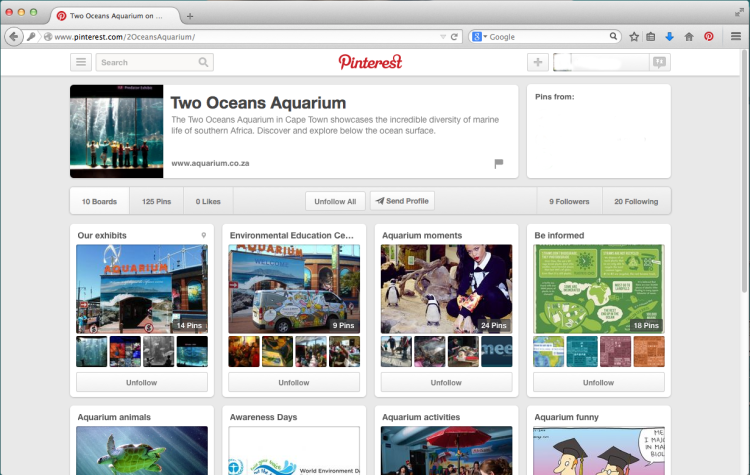
Task: Click the Firefox home icon
Action: (x=689, y=36)
